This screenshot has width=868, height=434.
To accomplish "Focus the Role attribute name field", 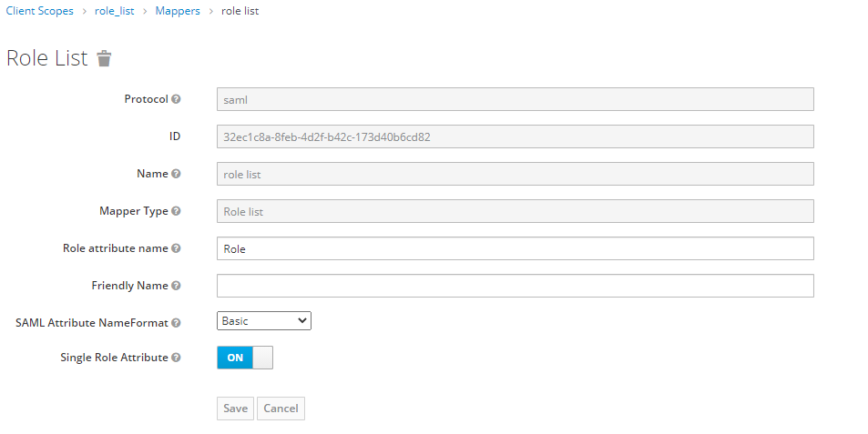I will coord(516,248).
